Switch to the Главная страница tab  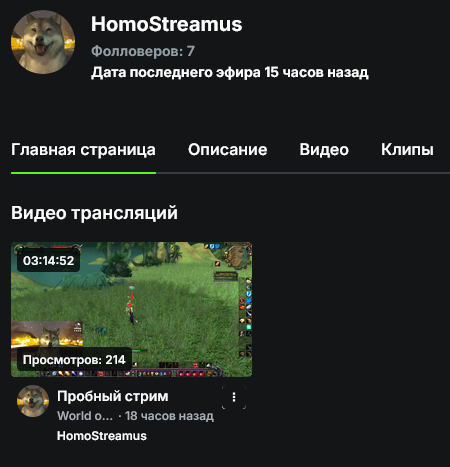coord(83,150)
